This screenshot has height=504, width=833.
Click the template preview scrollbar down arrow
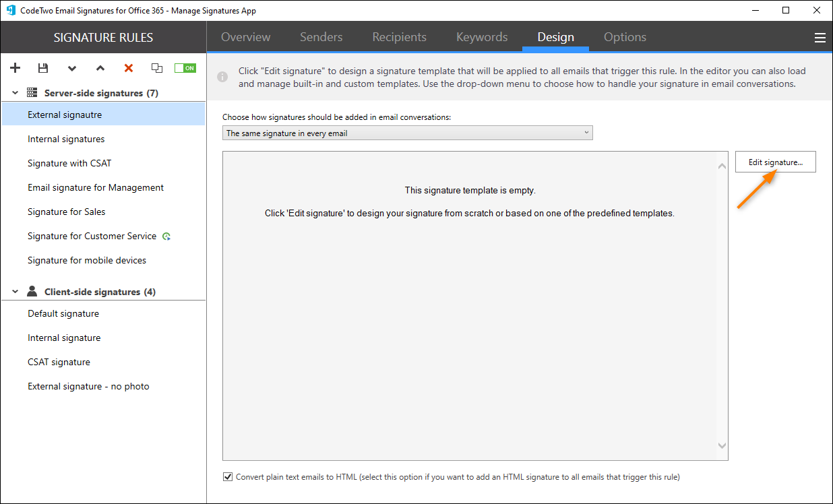pos(722,445)
